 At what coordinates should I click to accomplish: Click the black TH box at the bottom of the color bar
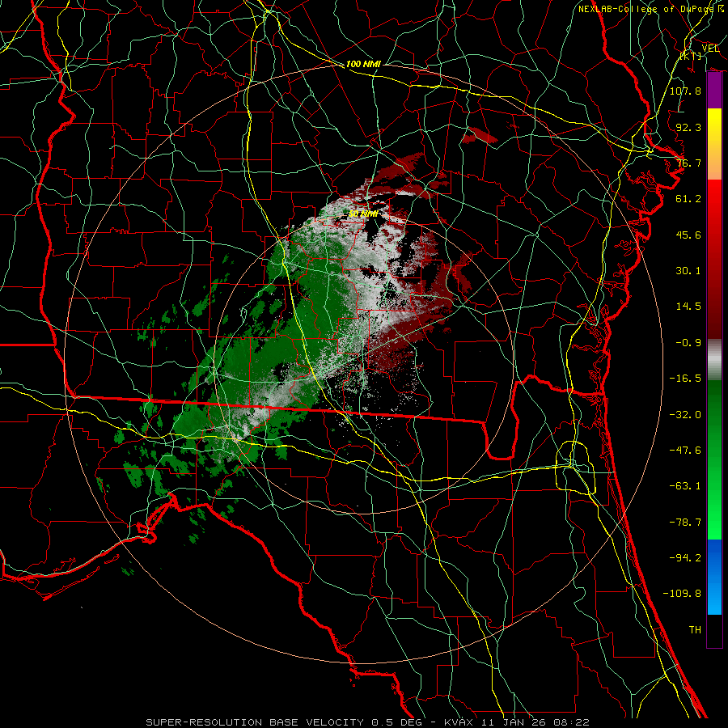click(714, 631)
